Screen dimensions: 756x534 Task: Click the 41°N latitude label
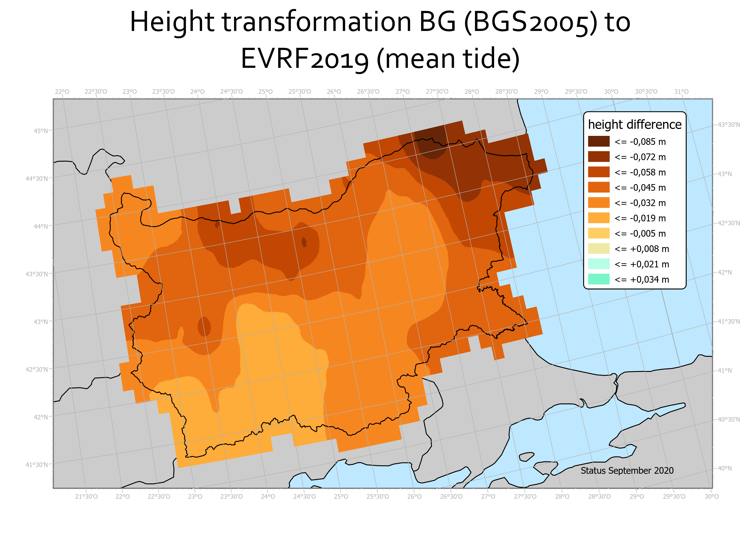(725, 371)
